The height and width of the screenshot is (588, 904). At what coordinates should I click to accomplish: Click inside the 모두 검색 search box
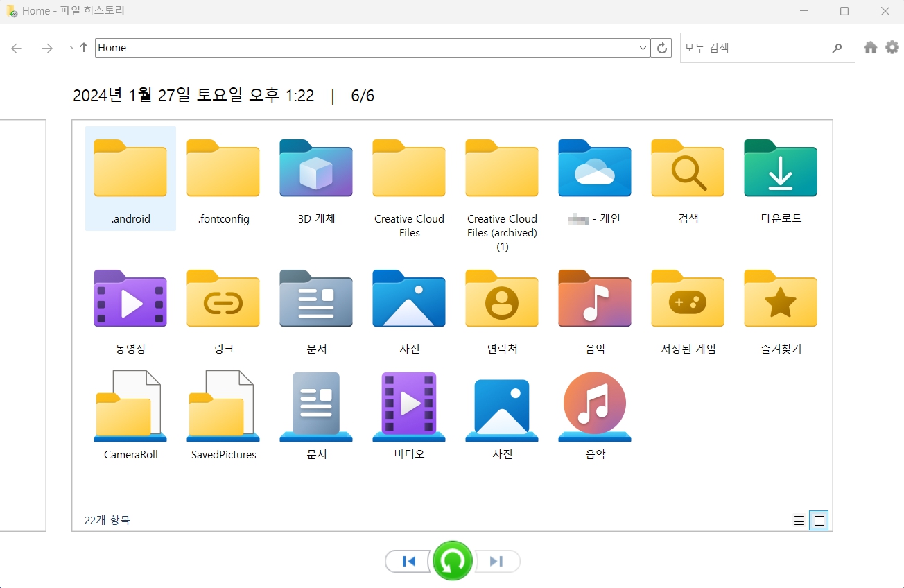749,48
